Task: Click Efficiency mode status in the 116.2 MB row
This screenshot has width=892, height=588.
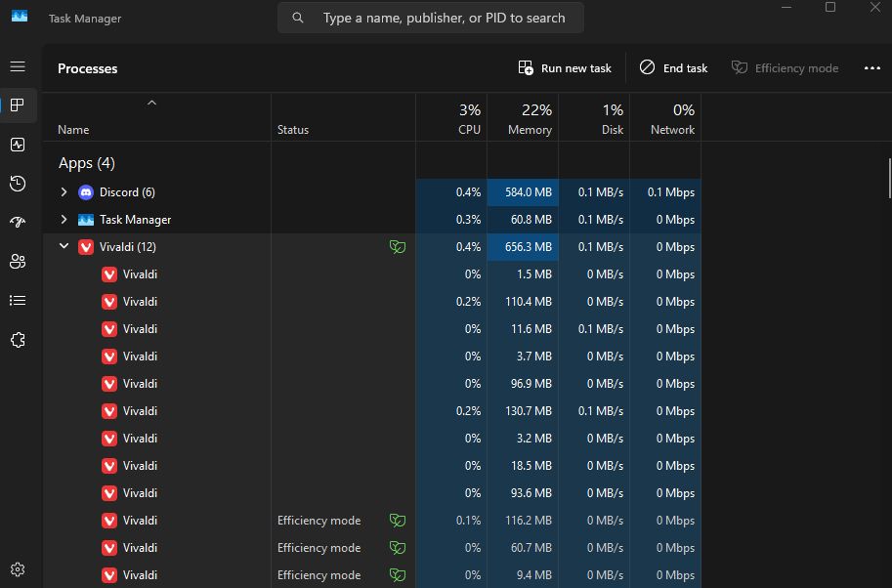Action: click(319, 521)
